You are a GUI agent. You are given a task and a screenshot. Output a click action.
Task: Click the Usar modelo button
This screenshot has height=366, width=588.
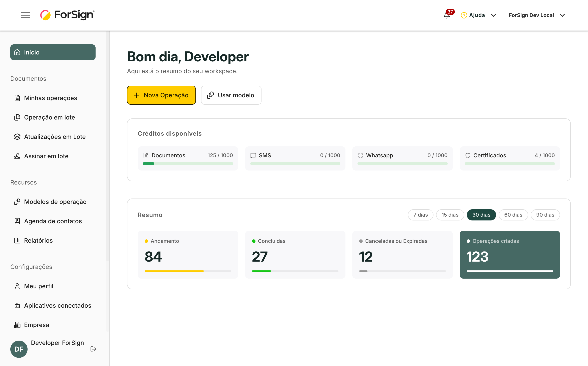coord(231,95)
